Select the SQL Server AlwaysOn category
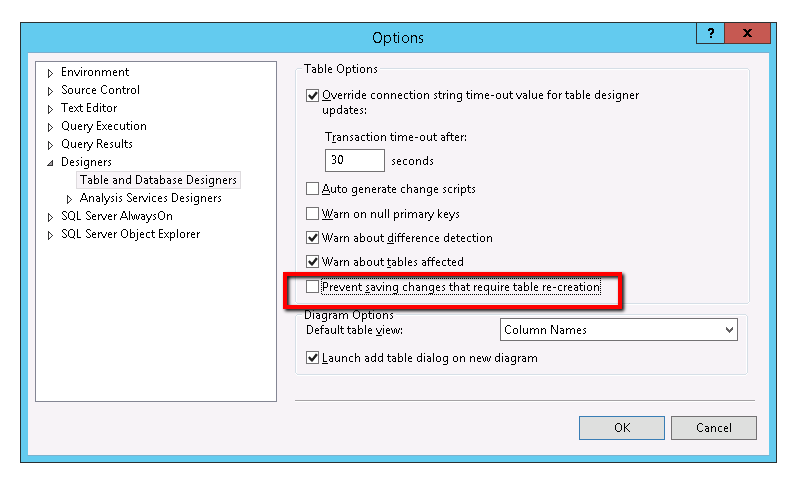Viewport: 800px width, 489px height. [x=116, y=216]
